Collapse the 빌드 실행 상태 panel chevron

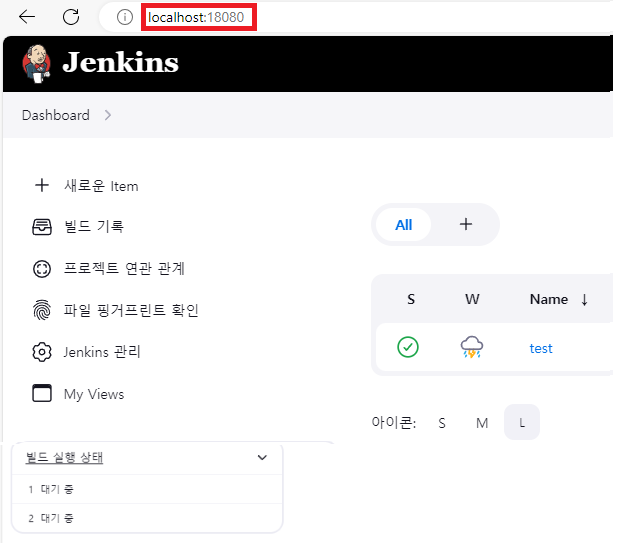click(262, 457)
